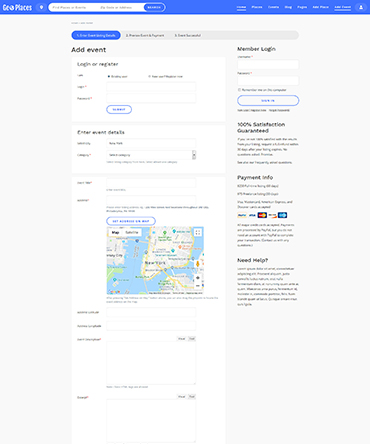Open the Blog menu item

pyautogui.click(x=288, y=7)
